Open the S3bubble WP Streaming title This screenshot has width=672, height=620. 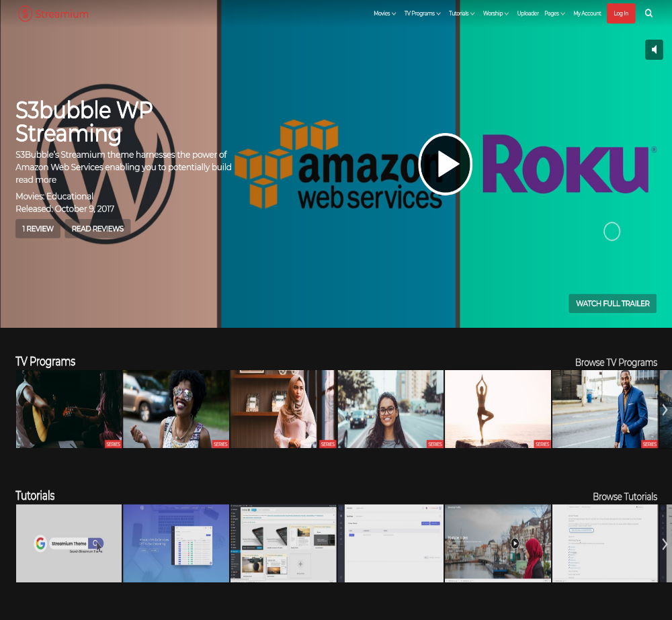pyautogui.click(x=84, y=122)
